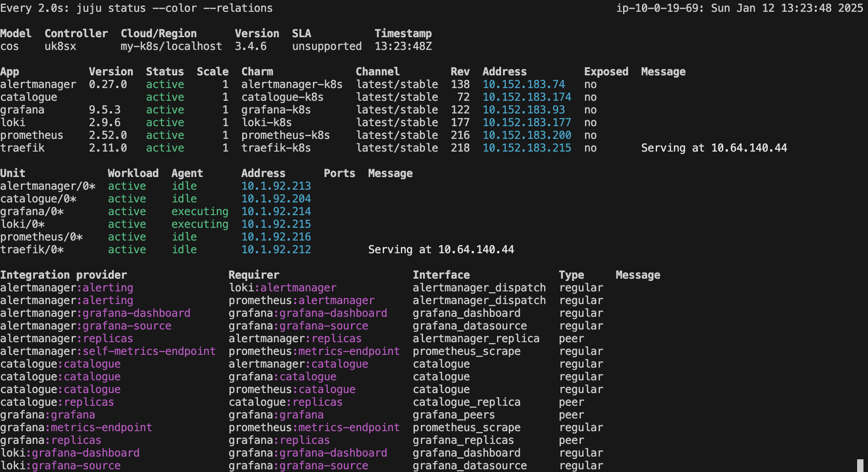Click the 'Requirer' column header

254,275
